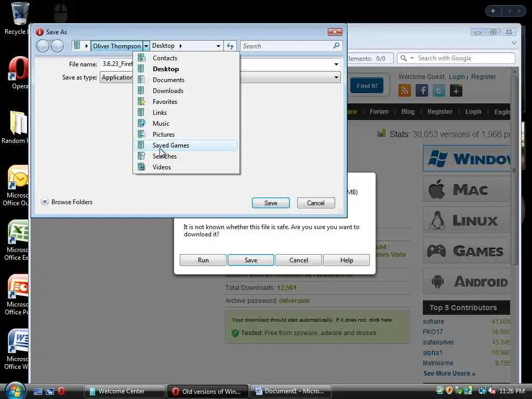Click the Register link beside Welcome Guest

(x=483, y=77)
